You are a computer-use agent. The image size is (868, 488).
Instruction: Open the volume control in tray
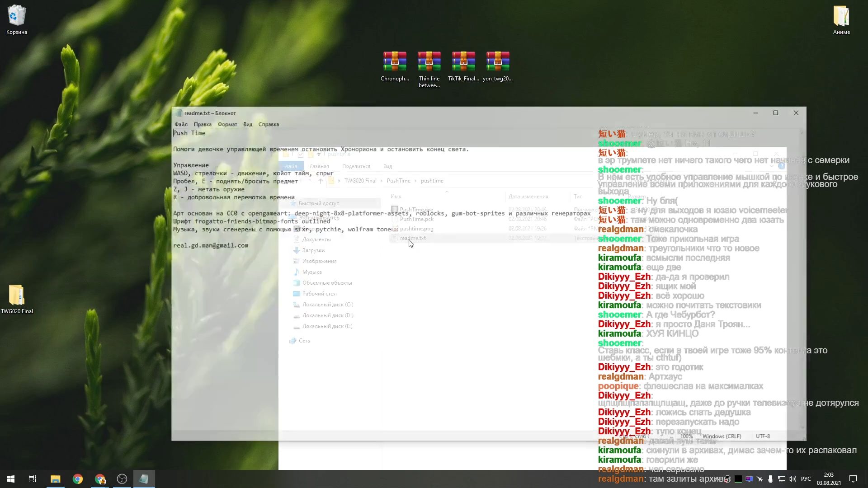click(792, 479)
